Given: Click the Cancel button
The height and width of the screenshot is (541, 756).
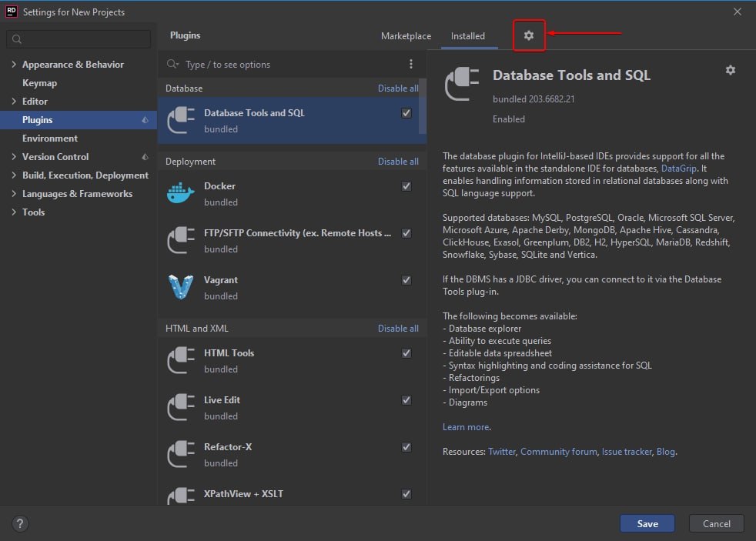Looking at the screenshot, I should 717,523.
